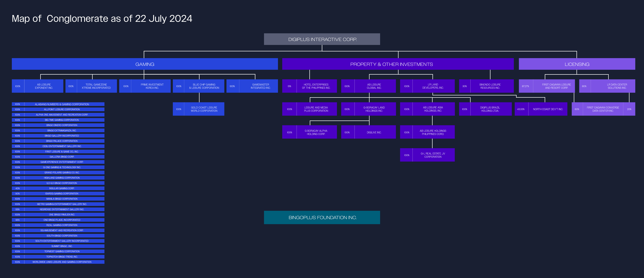Select RIZAL GAMING CORPORATION row
Screen dimensions: 644x278
click(58, 225)
